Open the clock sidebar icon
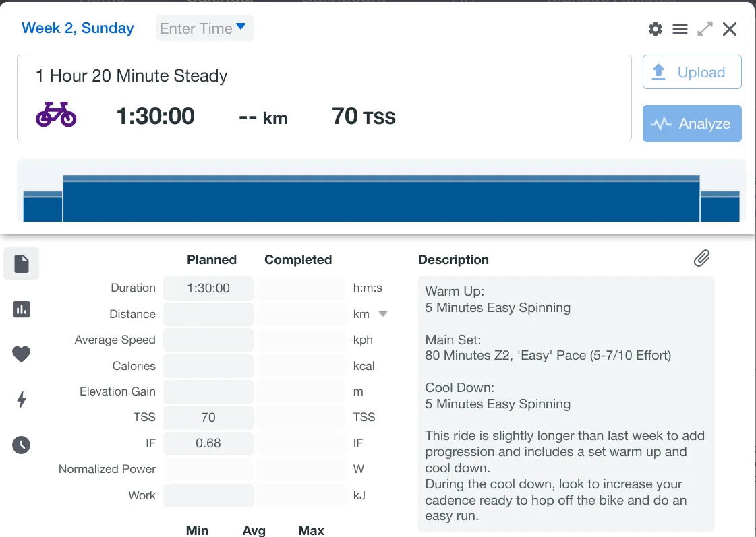 tap(22, 445)
